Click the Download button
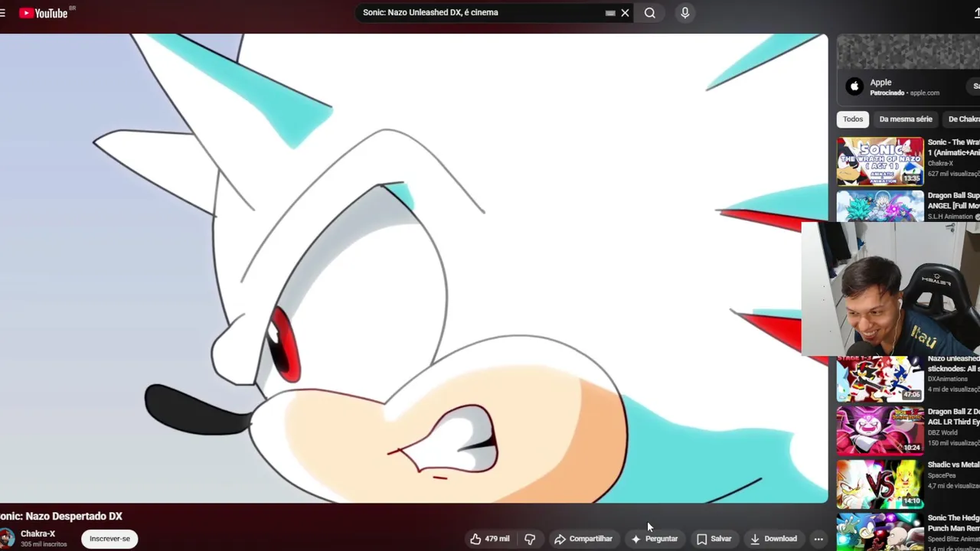The width and height of the screenshot is (980, 551). (773, 539)
